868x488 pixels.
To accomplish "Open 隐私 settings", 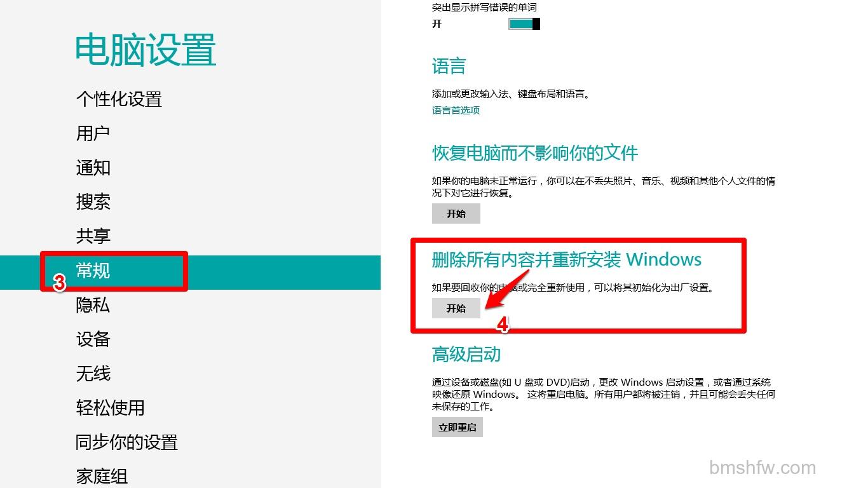I will click(x=93, y=305).
